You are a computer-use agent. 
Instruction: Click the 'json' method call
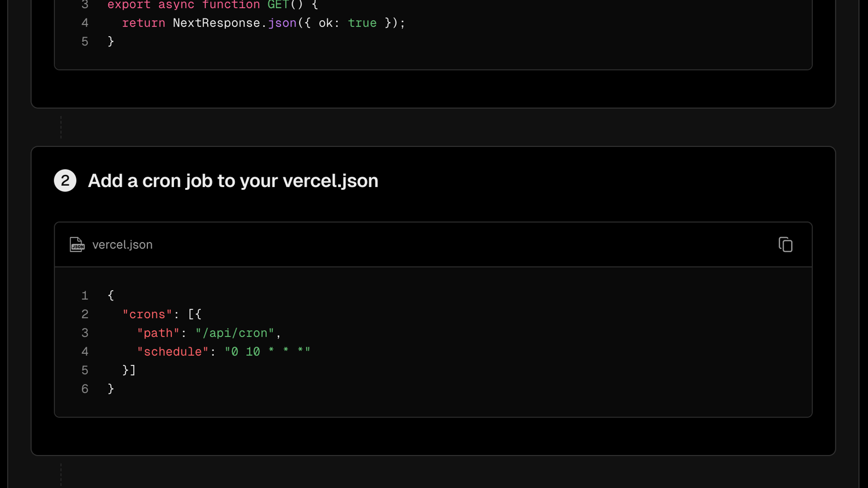[x=282, y=23]
